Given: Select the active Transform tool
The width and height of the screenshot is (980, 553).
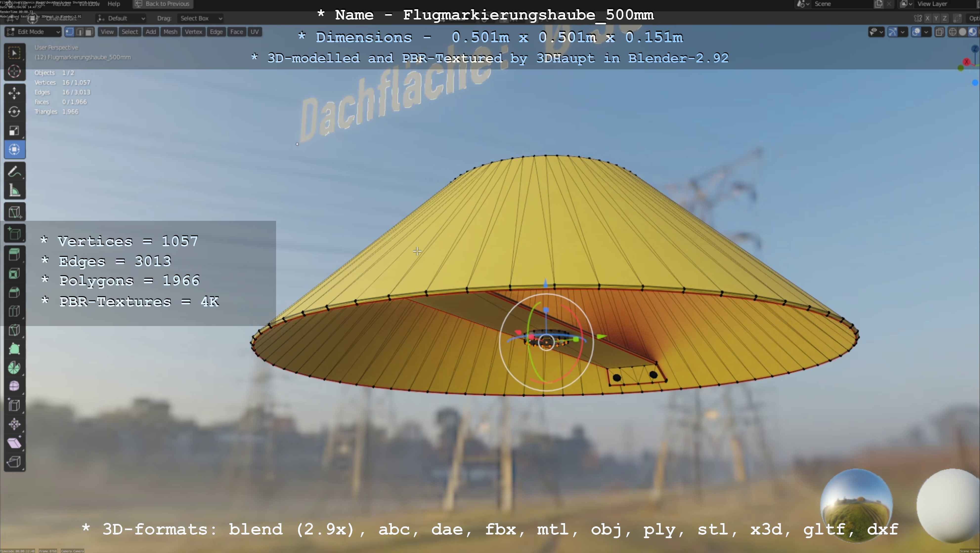Looking at the screenshot, I should [x=14, y=149].
